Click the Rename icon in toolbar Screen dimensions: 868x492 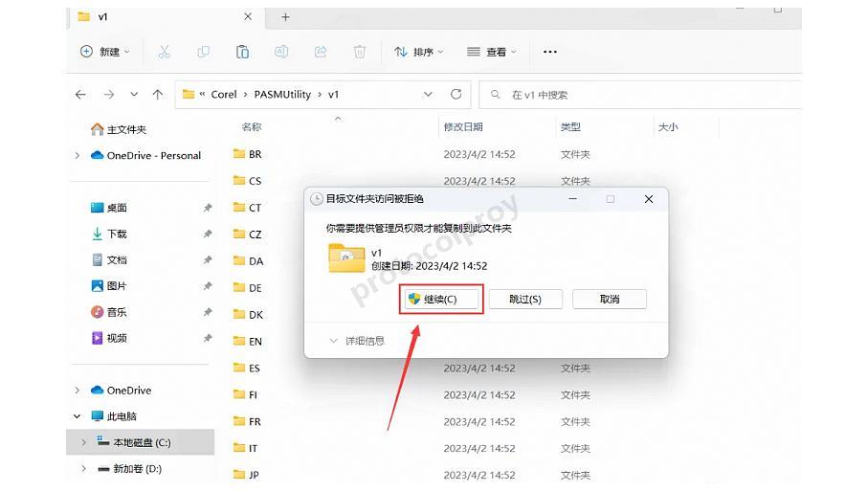click(x=281, y=52)
